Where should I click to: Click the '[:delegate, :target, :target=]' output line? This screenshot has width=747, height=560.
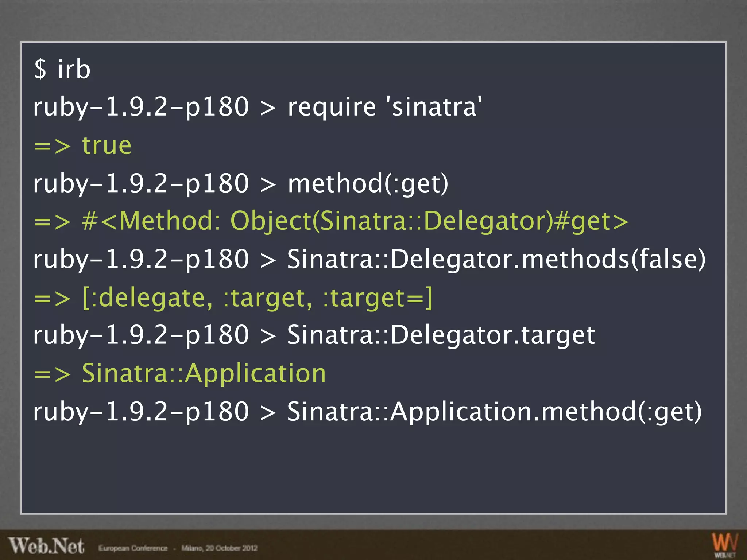(233, 298)
